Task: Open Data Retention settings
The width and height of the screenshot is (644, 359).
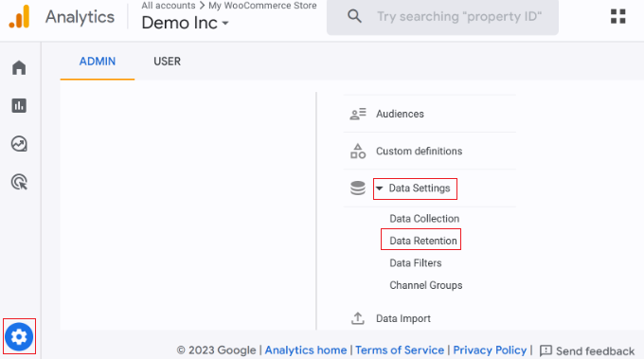Action: click(423, 241)
